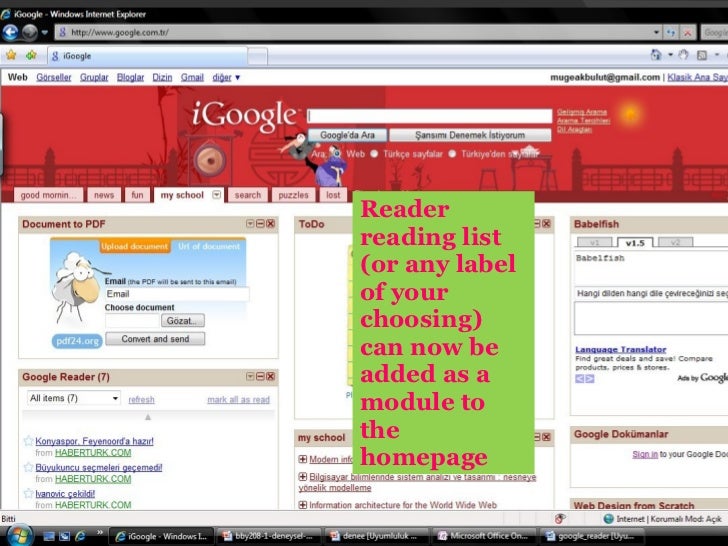Minimize the Document to PDF gadget
This screenshot has height=546, width=728.
pyautogui.click(x=260, y=224)
